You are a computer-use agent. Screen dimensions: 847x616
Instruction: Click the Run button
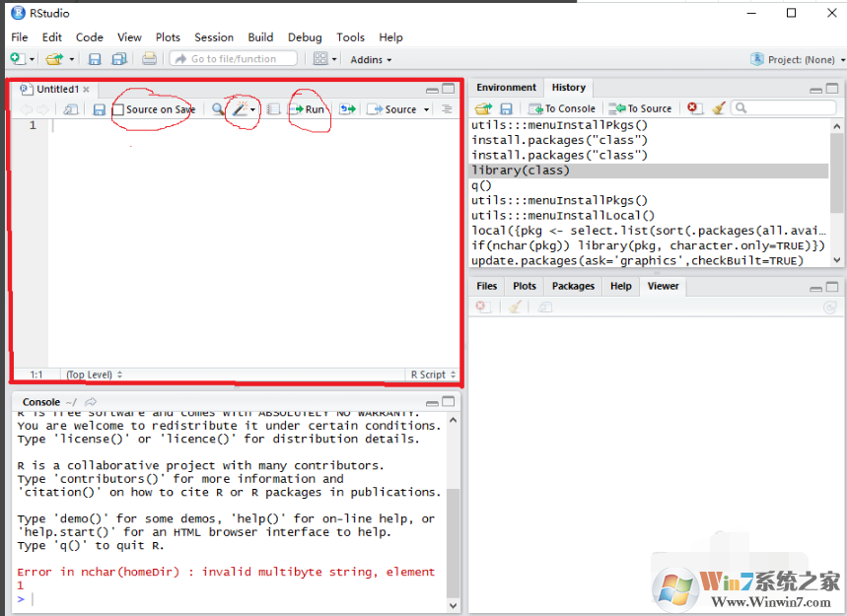click(x=309, y=109)
